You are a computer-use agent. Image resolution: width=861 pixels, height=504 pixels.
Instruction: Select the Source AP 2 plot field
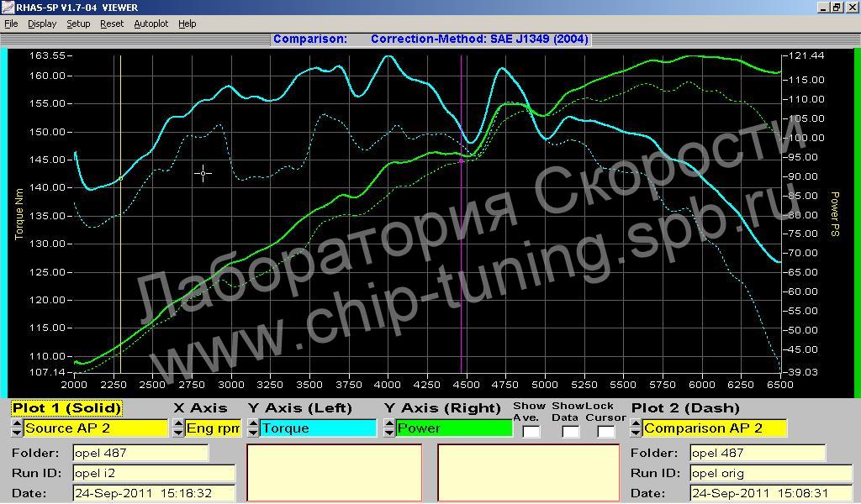coord(96,428)
